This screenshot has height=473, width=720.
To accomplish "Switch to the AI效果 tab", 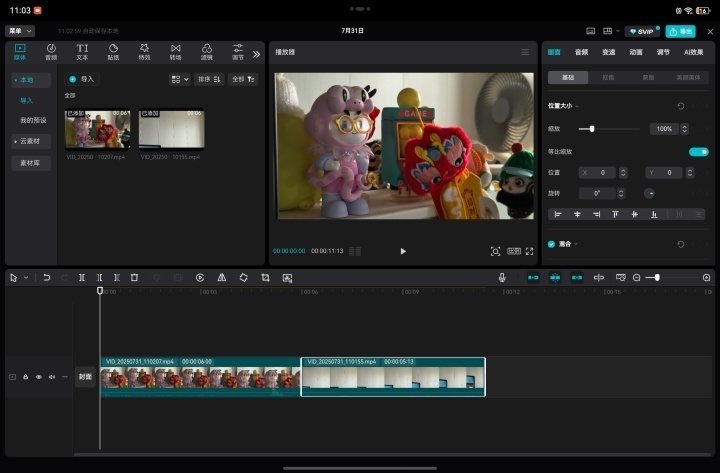I will pos(693,52).
